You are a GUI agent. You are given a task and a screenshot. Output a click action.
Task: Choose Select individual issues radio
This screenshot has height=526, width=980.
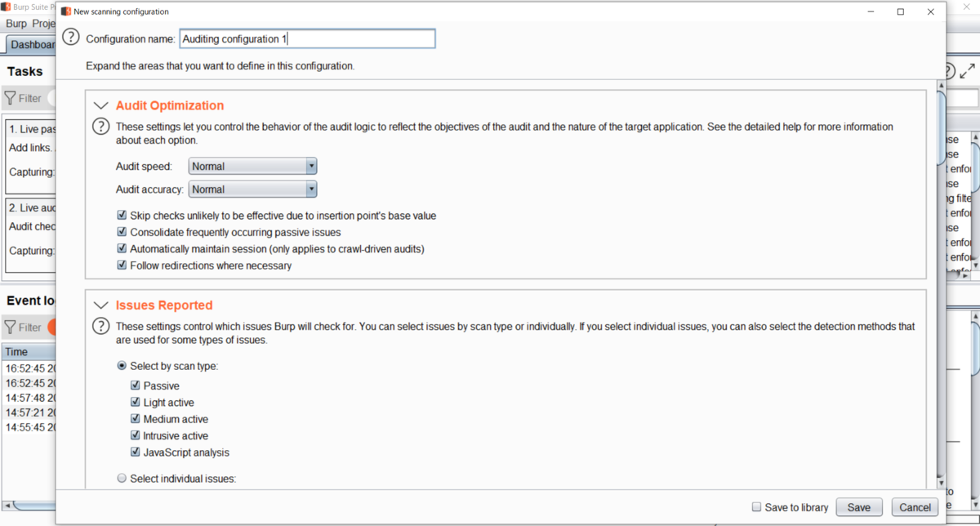click(122, 479)
